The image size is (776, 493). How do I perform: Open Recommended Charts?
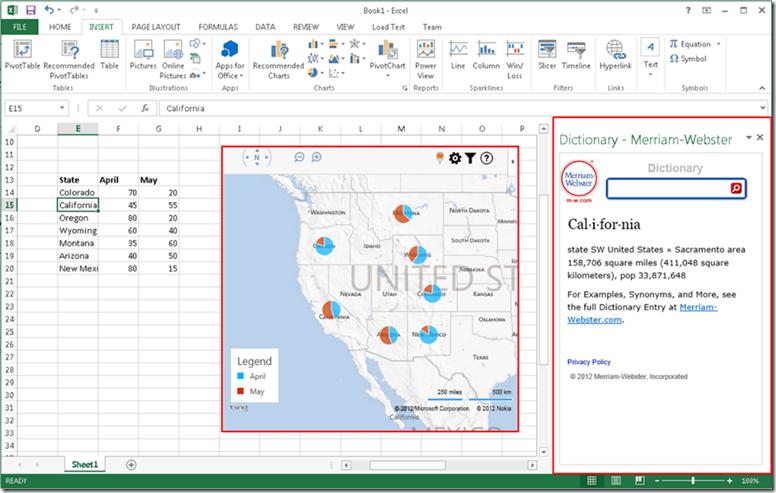279,59
